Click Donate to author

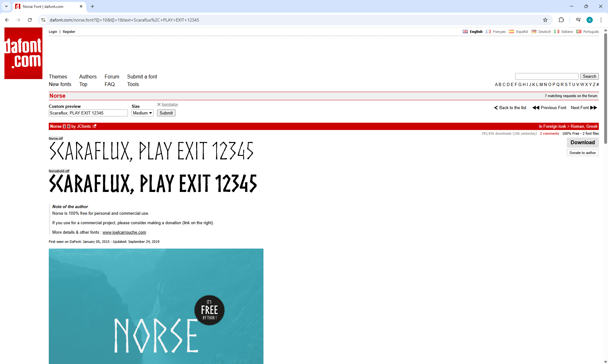pyautogui.click(x=582, y=153)
